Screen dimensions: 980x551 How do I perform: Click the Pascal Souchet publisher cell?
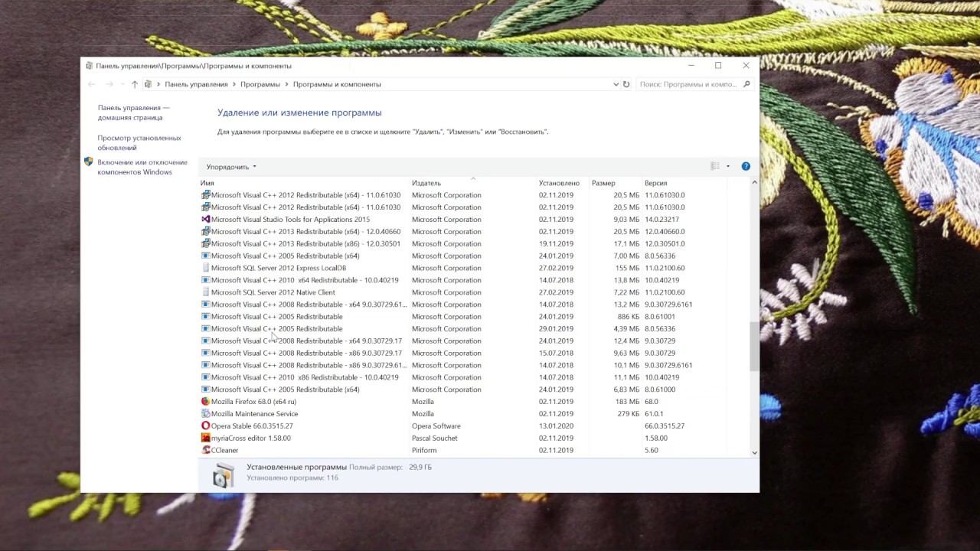click(435, 439)
